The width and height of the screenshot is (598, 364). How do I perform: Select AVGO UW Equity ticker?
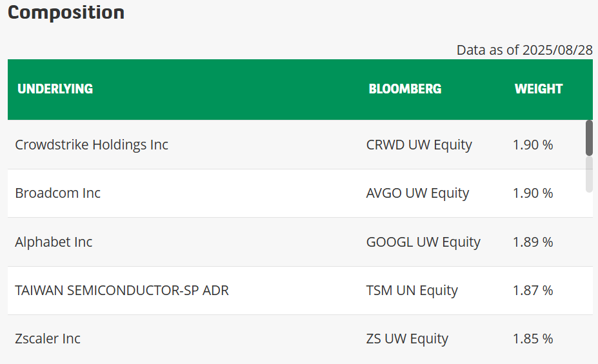[417, 193]
